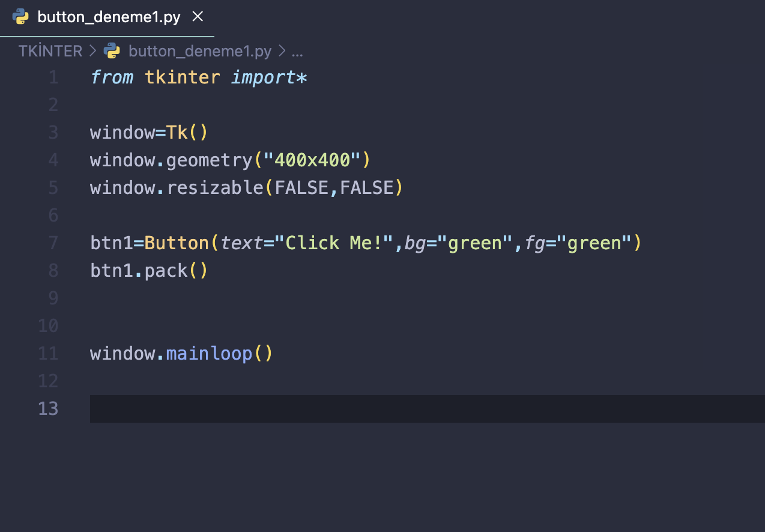Click line number 1 in the gutter
765x532 pixels.
[x=53, y=77]
